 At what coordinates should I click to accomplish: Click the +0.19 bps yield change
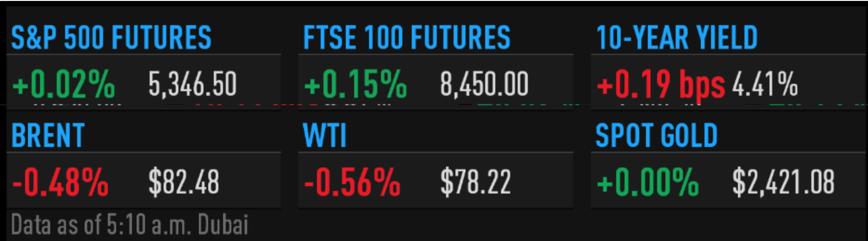pos(661,85)
